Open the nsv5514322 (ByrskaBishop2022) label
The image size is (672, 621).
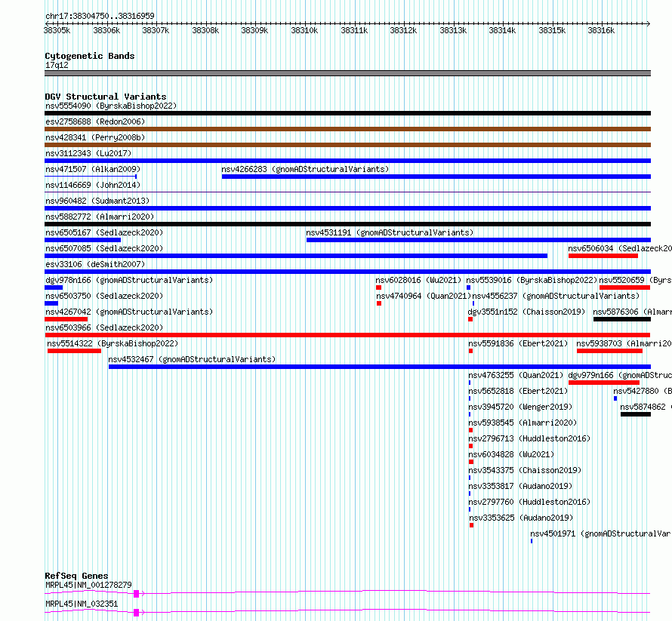coord(113,343)
